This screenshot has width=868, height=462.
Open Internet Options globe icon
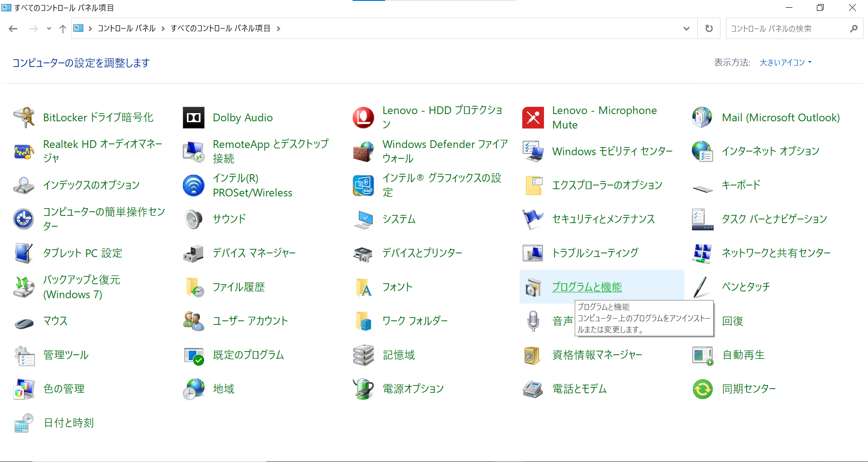pos(702,152)
